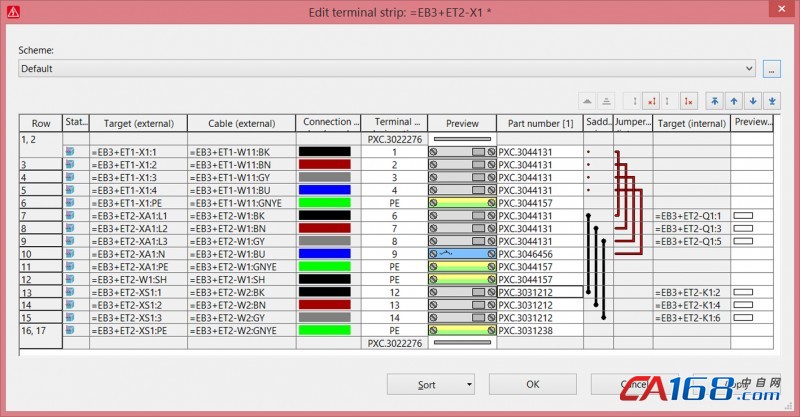Click the Cable (external) column header
The width and height of the screenshot is (800, 417).
tap(241, 123)
